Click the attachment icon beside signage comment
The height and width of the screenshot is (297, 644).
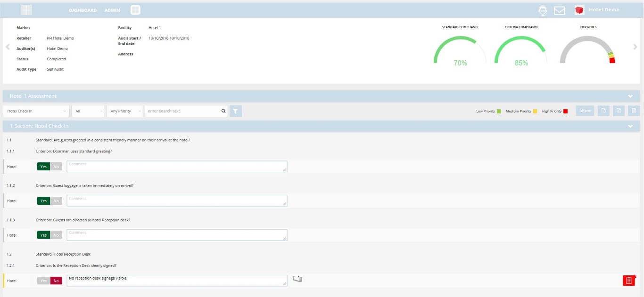point(297,279)
